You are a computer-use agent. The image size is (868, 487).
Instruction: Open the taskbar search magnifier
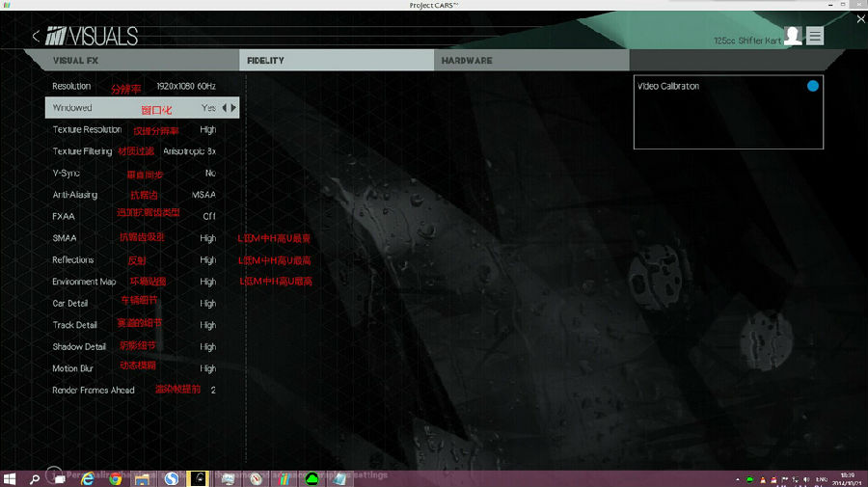[35, 478]
